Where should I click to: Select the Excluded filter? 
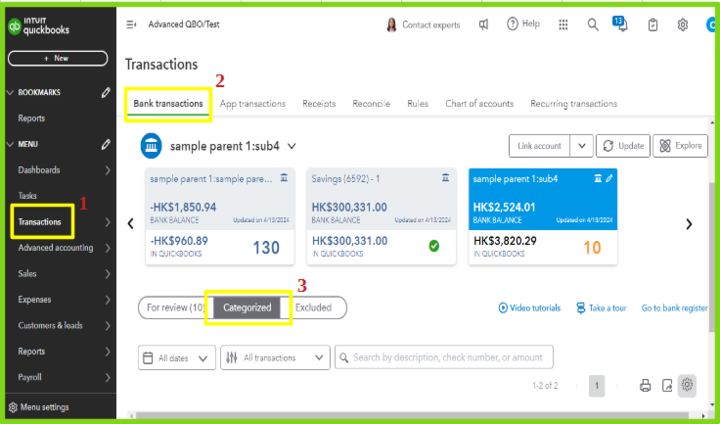click(x=313, y=307)
